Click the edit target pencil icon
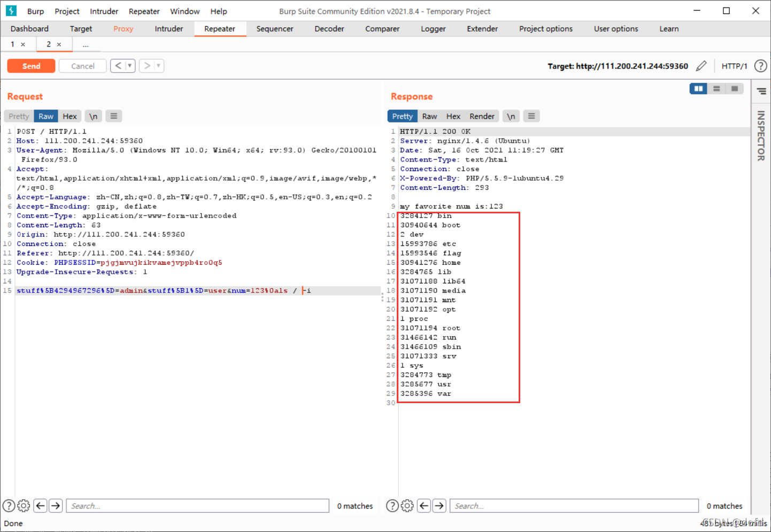This screenshot has width=771, height=532. 701,66
